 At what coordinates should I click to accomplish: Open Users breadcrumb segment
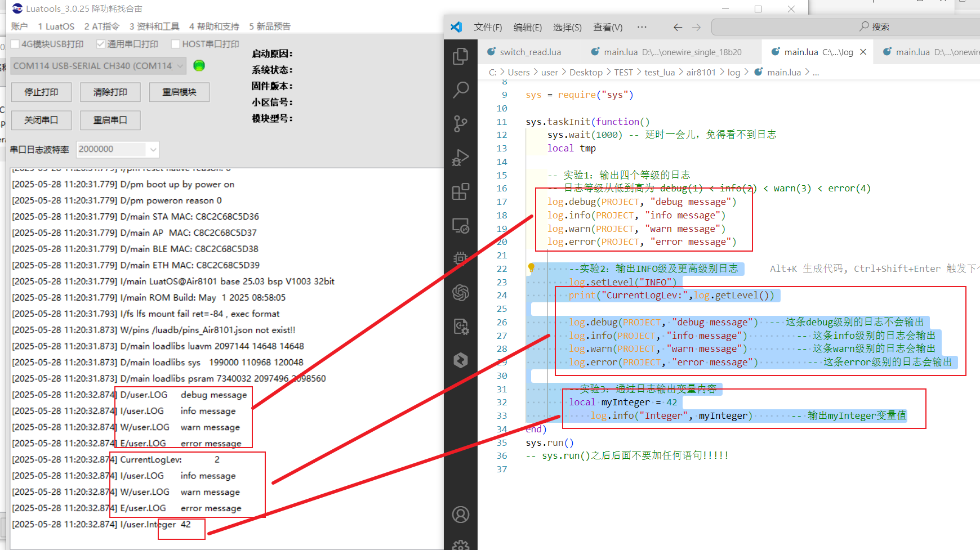[x=519, y=72]
